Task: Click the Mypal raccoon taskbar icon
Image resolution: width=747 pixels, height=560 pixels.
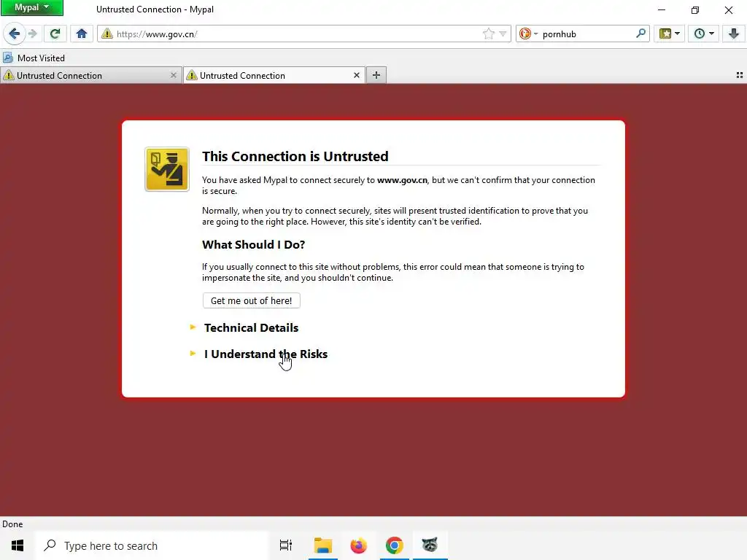Action: click(x=430, y=545)
